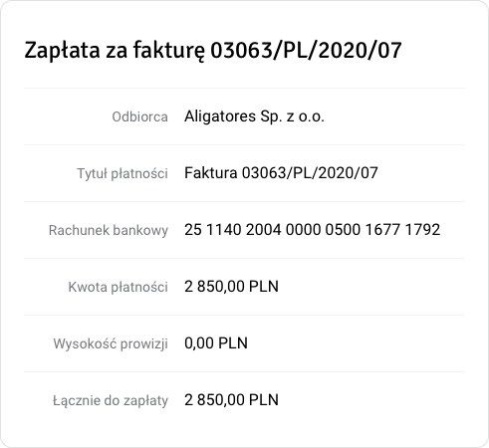
Task: Click the word Faktura in payment title
Action: [211, 173]
